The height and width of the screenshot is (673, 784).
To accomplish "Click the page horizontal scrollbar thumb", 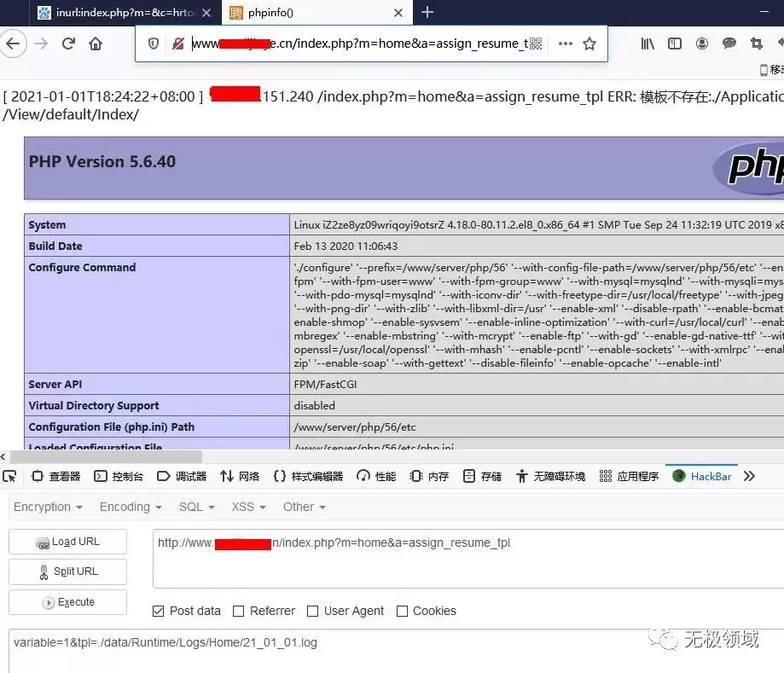I will [x=106, y=456].
